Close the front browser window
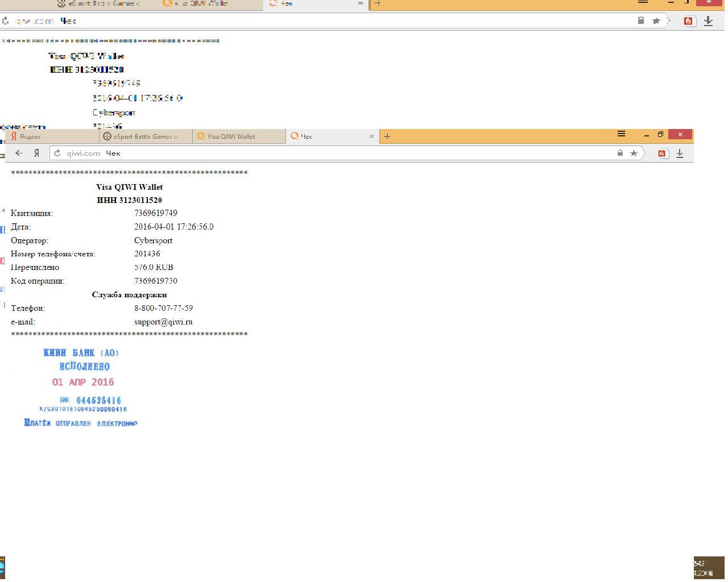The height and width of the screenshot is (582, 728). tap(680, 134)
